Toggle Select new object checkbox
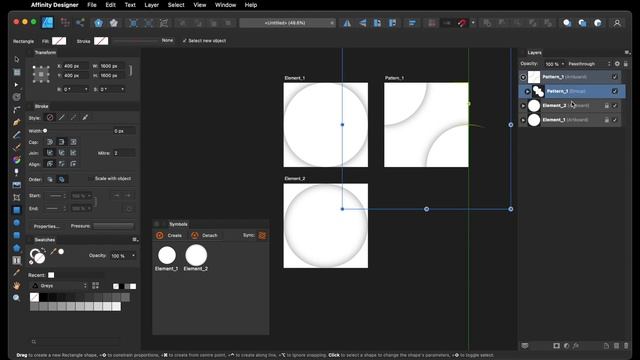640x360 pixels. [x=184, y=41]
